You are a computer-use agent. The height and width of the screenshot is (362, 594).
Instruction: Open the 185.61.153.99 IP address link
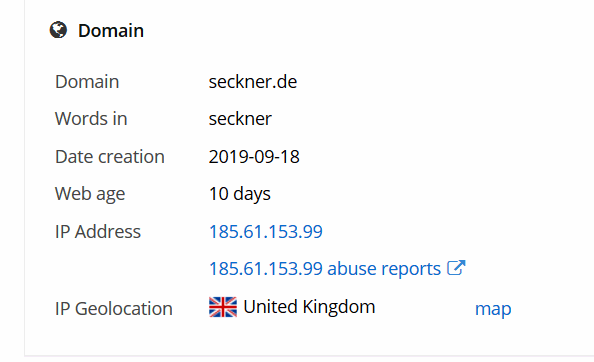tap(266, 231)
